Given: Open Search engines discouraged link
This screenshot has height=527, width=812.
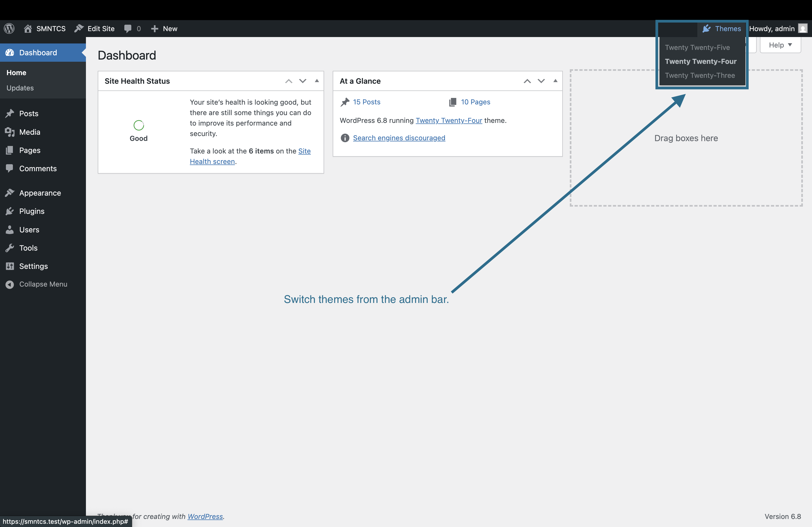Looking at the screenshot, I should pyautogui.click(x=399, y=138).
